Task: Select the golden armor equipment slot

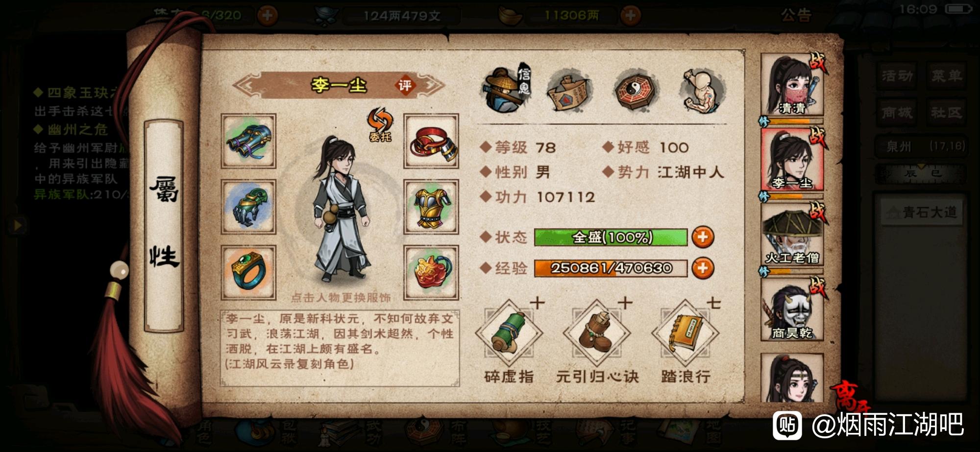Action: [x=431, y=206]
